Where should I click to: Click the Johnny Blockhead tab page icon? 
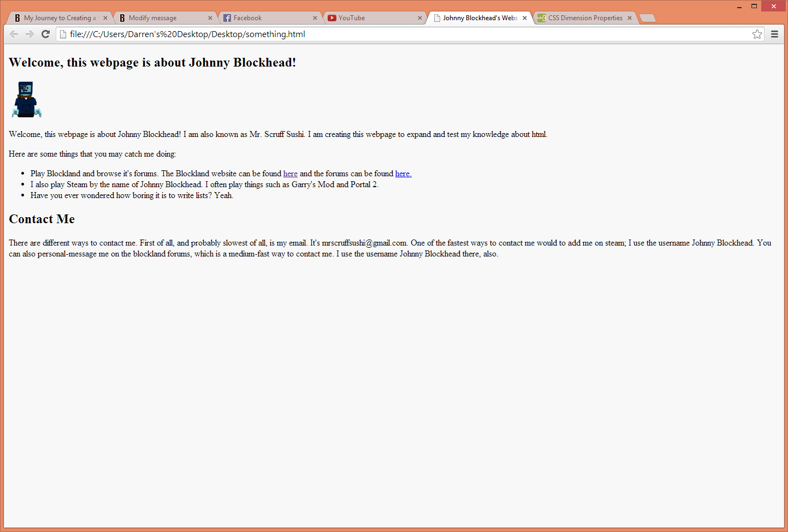[x=437, y=18]
